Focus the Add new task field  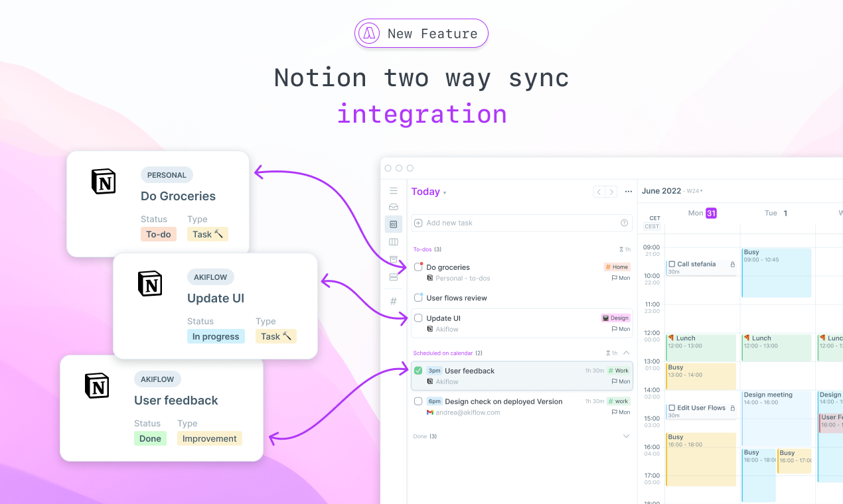pos(522,223)
